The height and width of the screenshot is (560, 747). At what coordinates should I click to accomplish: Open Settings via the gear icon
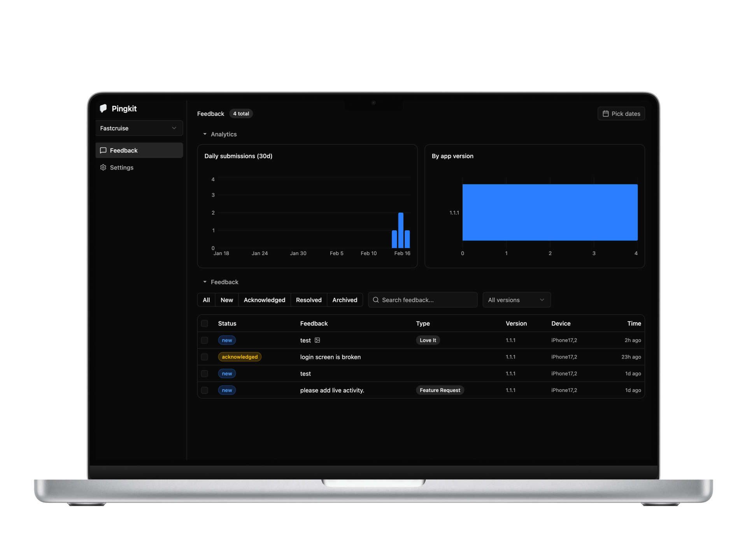click(x=103, y=167)
